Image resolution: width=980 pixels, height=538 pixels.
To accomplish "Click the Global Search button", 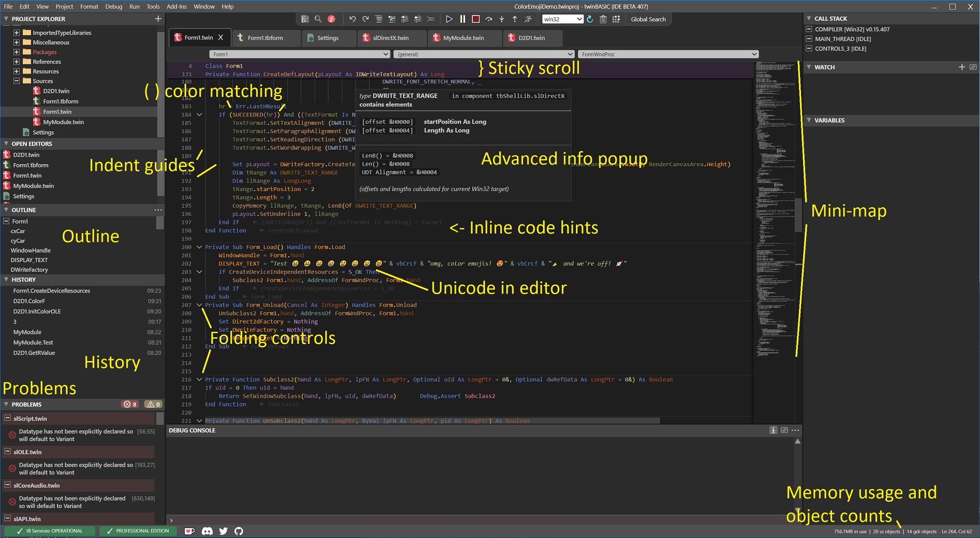I will (x=648, y=19).
